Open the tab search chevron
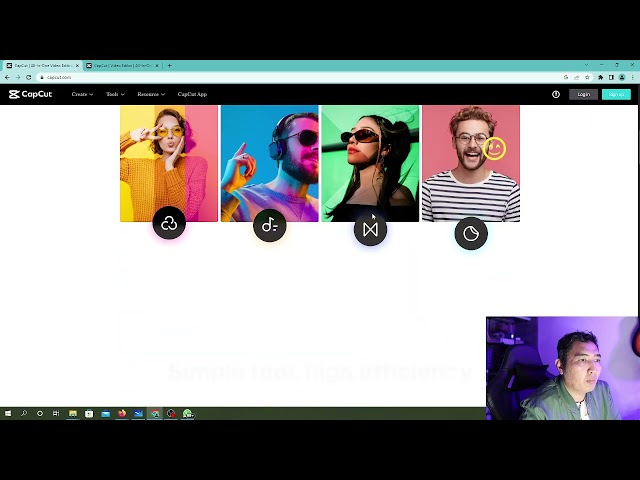640x480 pixels. (586, 65)
